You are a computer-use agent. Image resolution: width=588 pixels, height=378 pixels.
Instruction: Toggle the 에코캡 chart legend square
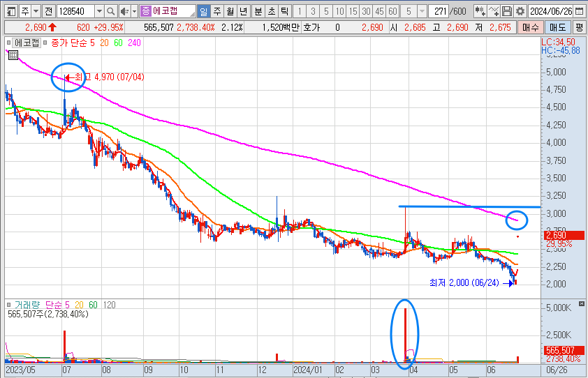click(x=8, y=43)
